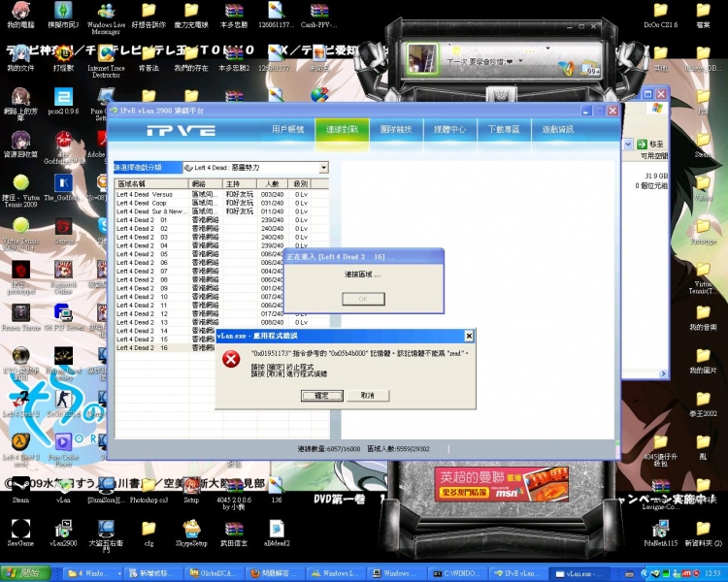728x582 pixels.
Task: Launch SkypeSetup from the desktop
Action: [192, 530]
